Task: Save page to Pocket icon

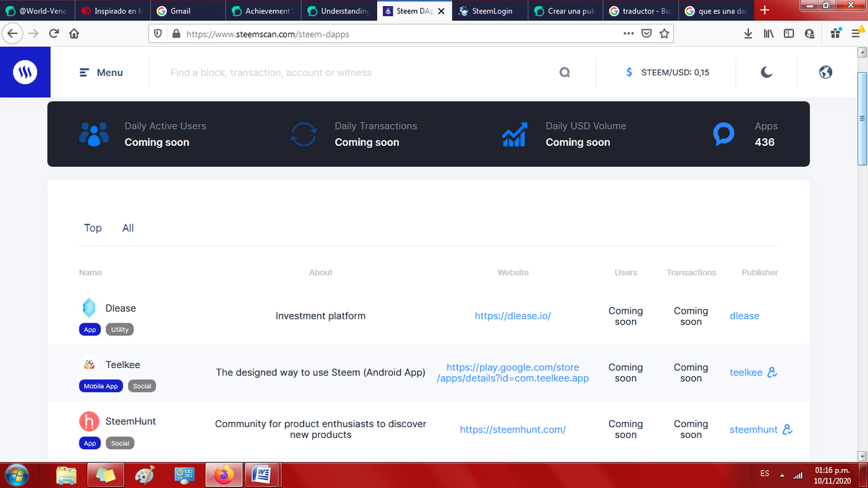Action: coord(647,33)
